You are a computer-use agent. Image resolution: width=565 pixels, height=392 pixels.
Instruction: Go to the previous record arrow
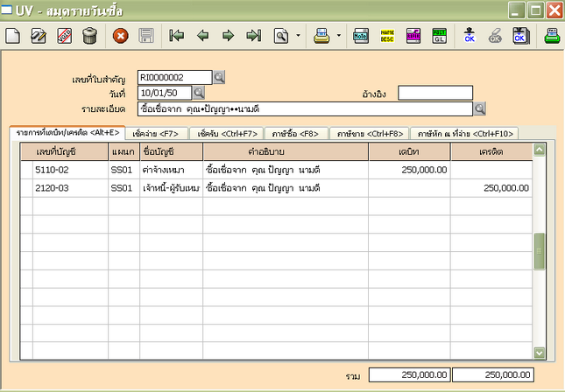pyautogui.click(x=202, y=36)
